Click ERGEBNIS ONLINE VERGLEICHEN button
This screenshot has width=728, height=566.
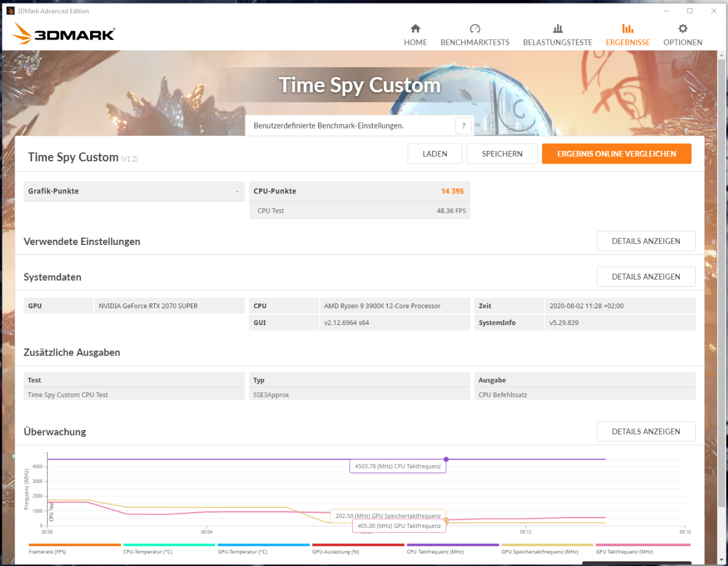[617, 154]
